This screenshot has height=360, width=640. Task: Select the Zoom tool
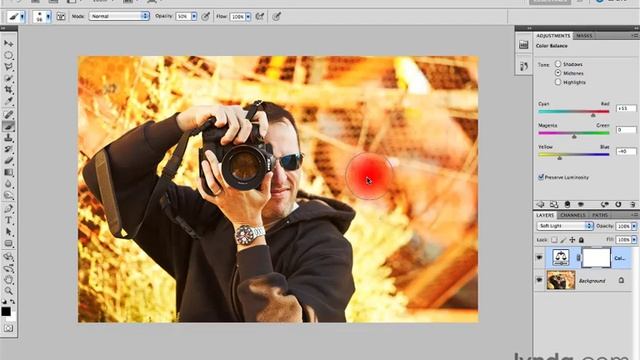coord(9,291)
